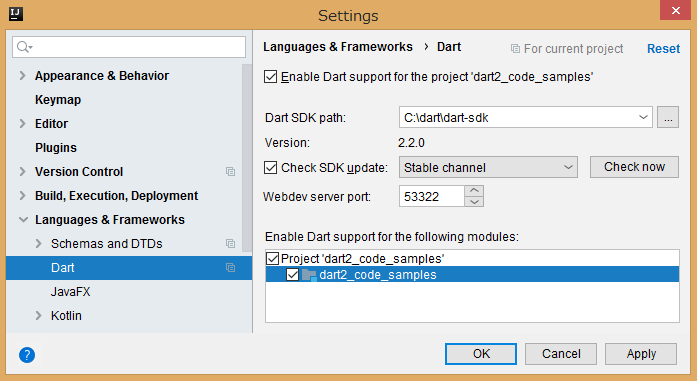Expand Schemas and DTDs node

(39, 244)
